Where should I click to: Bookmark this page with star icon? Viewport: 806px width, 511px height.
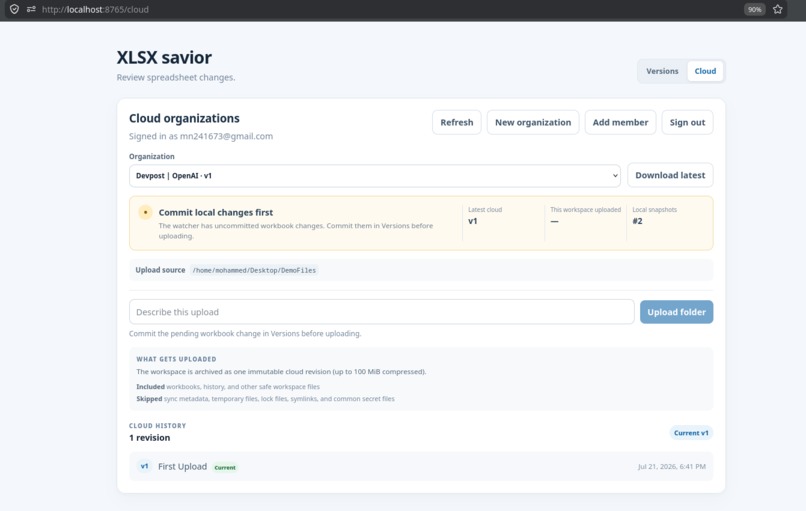(778, 9)
